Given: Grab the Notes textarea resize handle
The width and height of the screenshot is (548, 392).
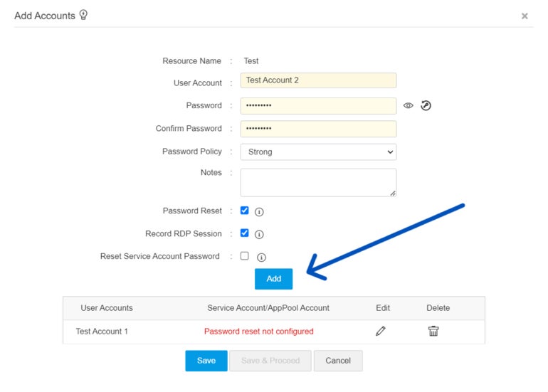Looking at the screenshot, I should tap(393, 194).
